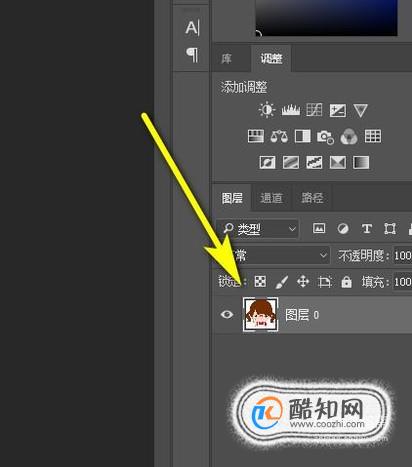Add a Levels adjustment
The height and width of the screenshot is (467, 412).
[x=291, y=110]
